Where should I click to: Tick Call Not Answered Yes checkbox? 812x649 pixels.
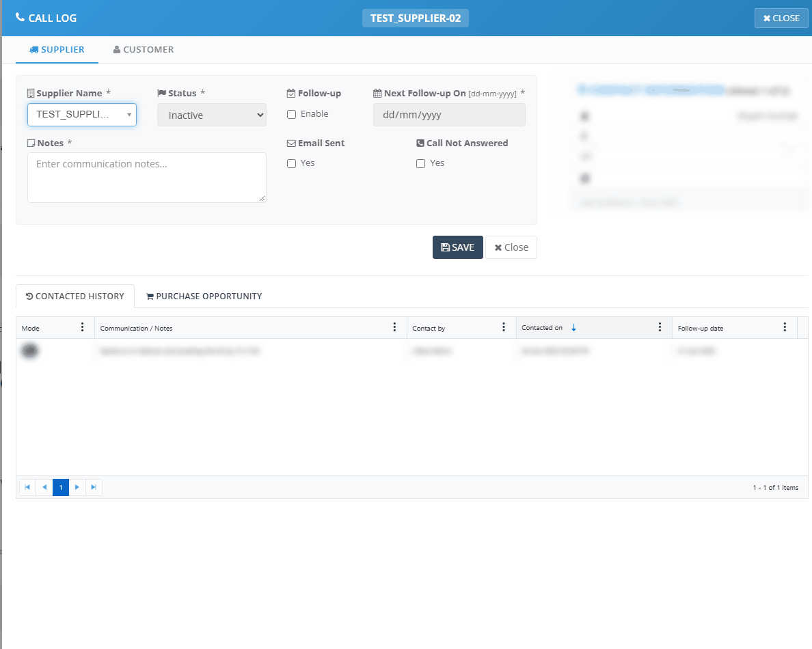(x=420, y=163)
